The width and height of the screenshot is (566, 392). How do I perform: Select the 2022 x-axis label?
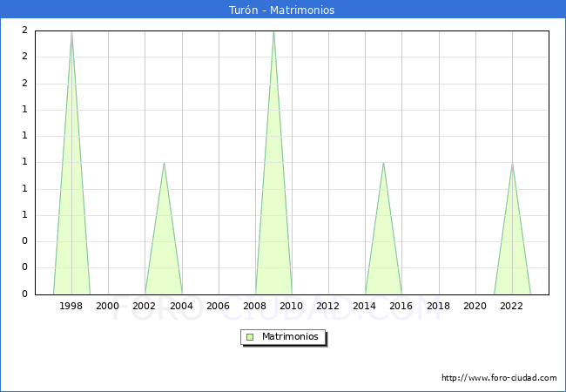point(511,306)
